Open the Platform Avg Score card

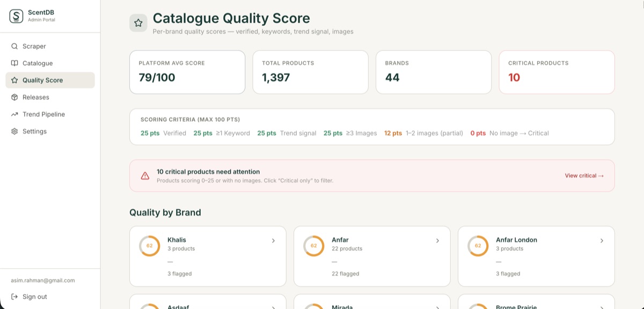click(187, 72)
